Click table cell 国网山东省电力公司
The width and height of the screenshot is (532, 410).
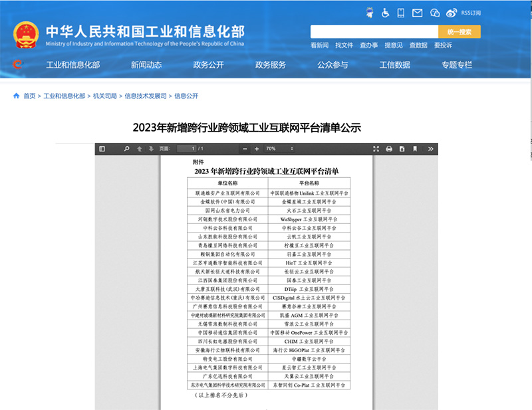pyautogui.click(x=227, y=211)
